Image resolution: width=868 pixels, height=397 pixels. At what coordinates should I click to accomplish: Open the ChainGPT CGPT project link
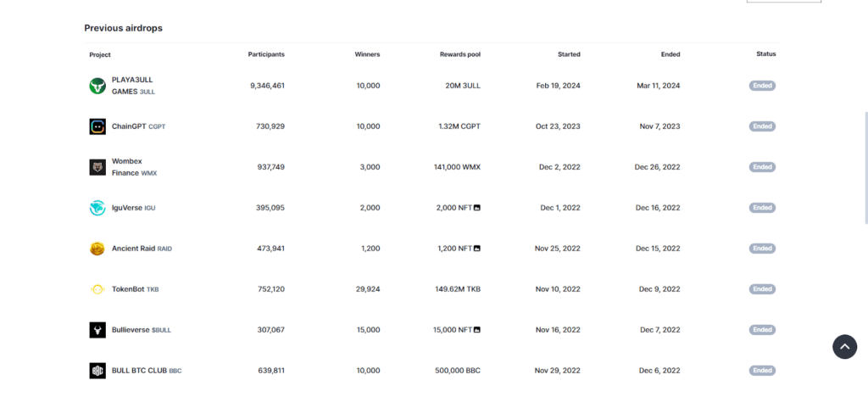point(138,126)
